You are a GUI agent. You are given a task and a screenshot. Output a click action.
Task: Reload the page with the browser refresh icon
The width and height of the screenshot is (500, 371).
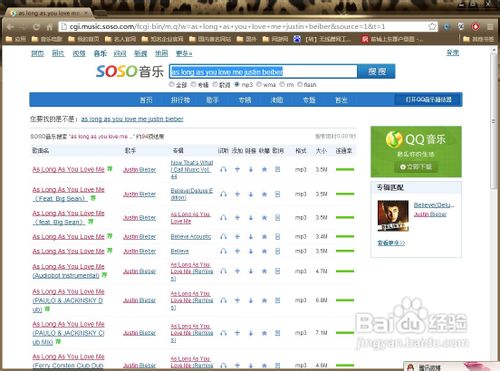tap(36, 27)
